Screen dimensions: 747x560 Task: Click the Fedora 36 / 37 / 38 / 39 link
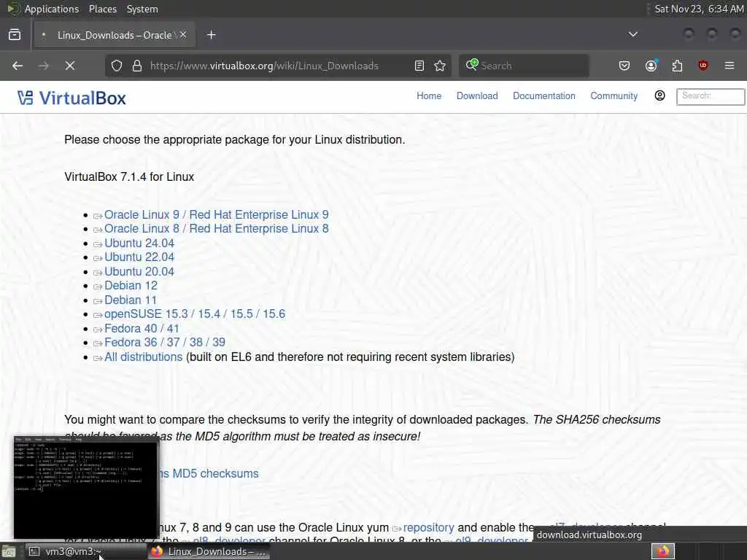(165, 343)
